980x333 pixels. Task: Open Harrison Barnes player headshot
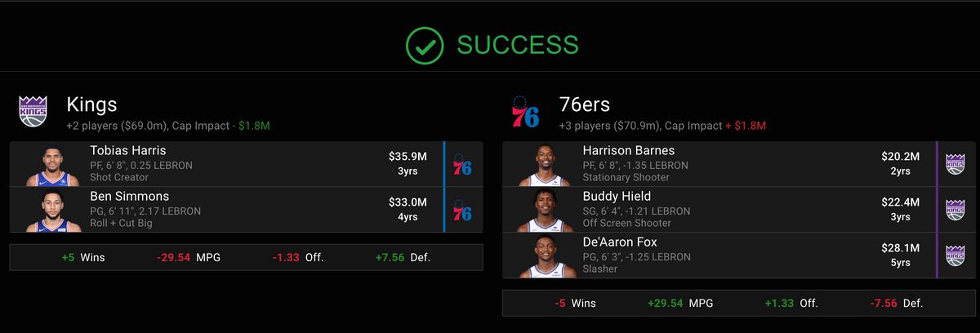543,166
